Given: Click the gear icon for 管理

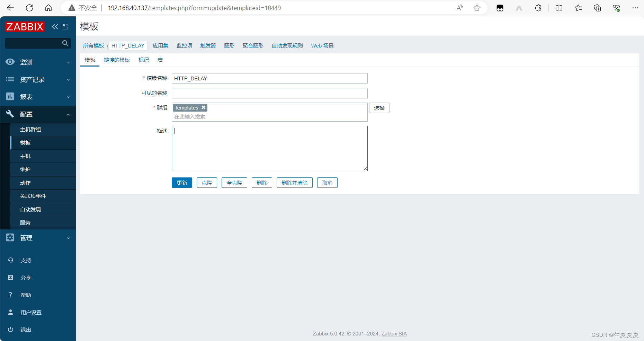Looking at the screenshot, I should coord(10,237).
